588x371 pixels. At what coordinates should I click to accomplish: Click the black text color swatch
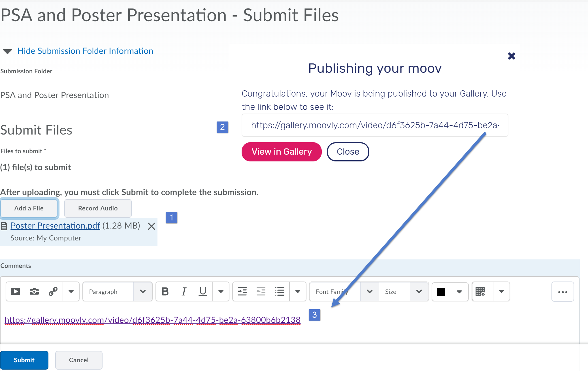[441, 292]
